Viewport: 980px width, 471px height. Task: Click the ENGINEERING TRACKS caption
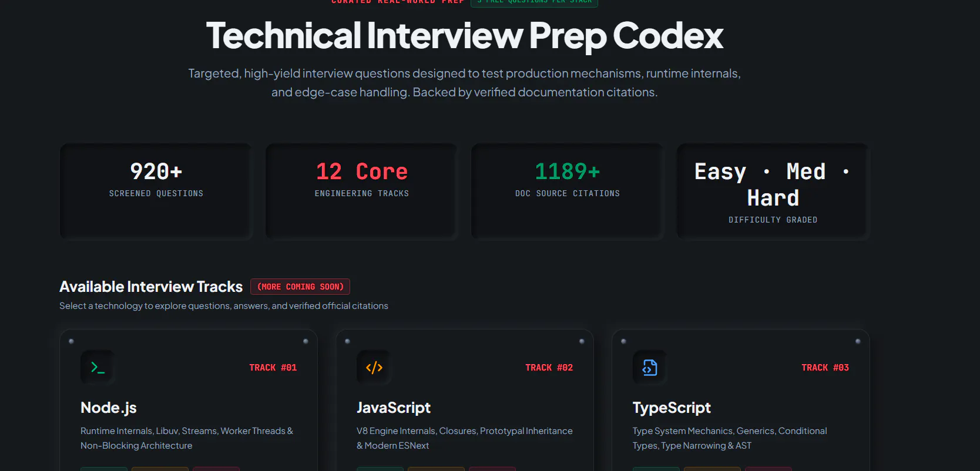tap(362, 193)
